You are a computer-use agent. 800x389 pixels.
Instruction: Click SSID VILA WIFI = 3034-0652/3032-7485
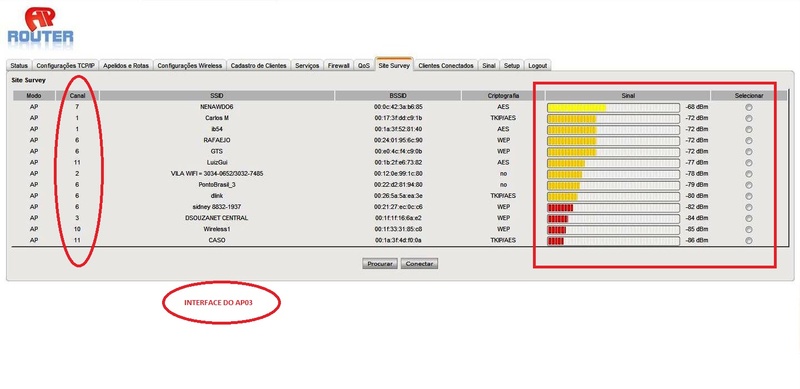[217, 174]
